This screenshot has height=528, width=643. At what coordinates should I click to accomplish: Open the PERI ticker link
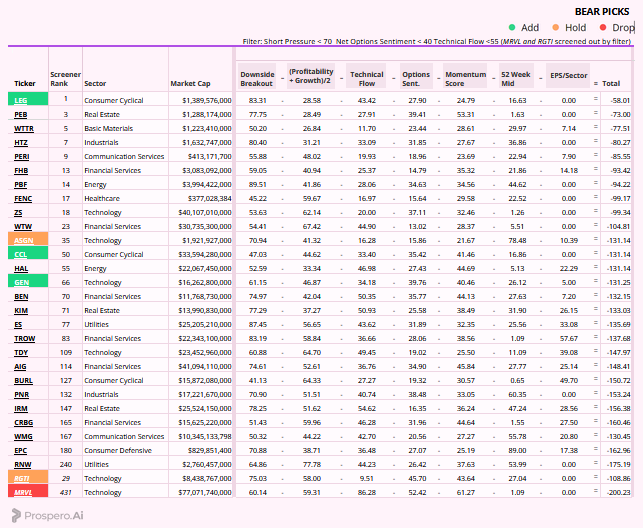point(22,156)
